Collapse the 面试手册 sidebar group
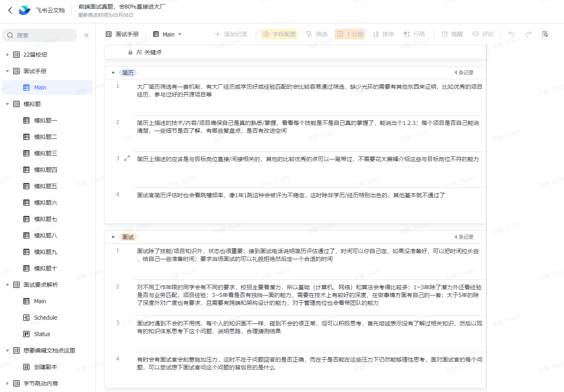Viewport: 564px width, 392px height. pyautogui.click(x=7, y=71)
